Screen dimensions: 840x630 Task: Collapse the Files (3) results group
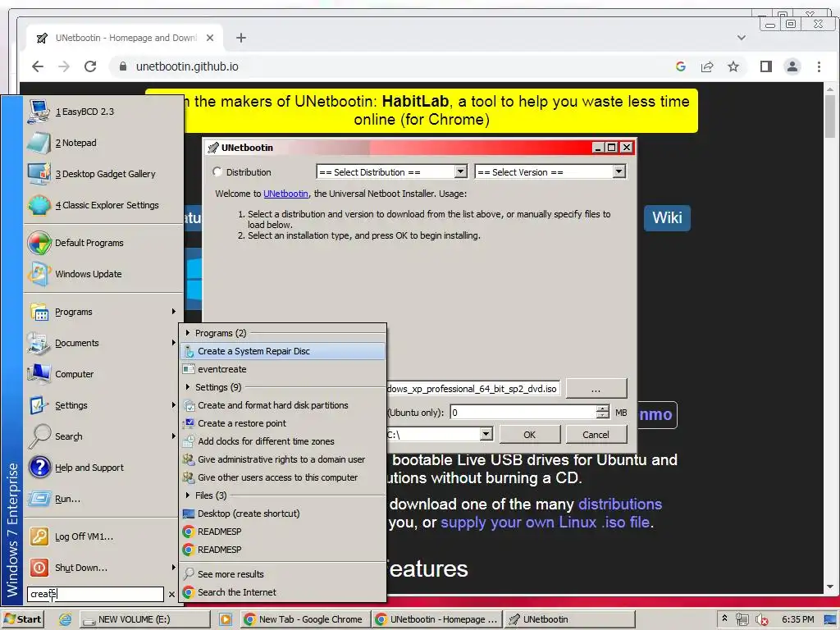pyautogui.click(x=188, y=495)
